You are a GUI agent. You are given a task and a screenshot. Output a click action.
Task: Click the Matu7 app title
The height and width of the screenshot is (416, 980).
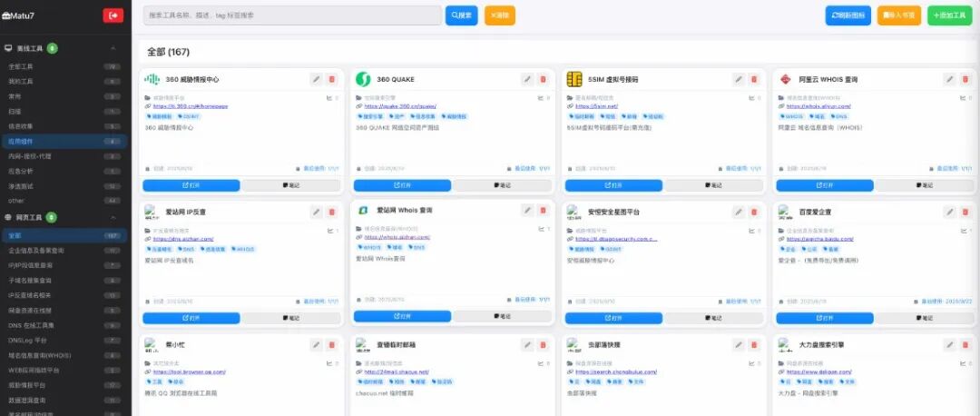21,15
